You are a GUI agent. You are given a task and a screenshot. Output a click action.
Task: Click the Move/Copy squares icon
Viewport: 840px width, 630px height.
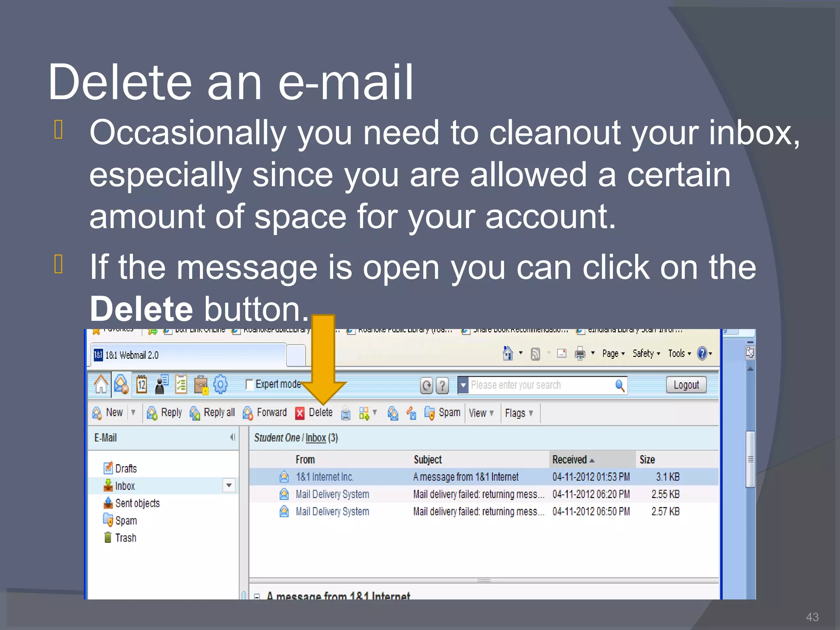tap(364, 413)
